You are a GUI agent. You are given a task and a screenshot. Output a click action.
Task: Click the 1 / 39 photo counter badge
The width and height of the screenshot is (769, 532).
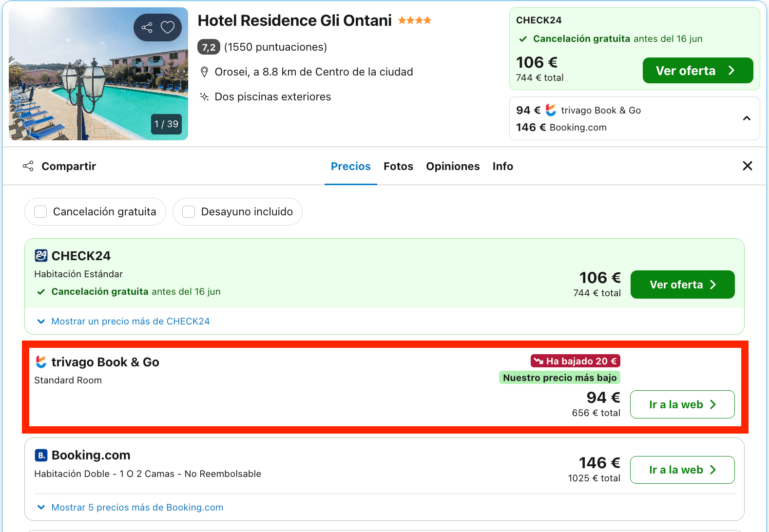click(166, 124)
